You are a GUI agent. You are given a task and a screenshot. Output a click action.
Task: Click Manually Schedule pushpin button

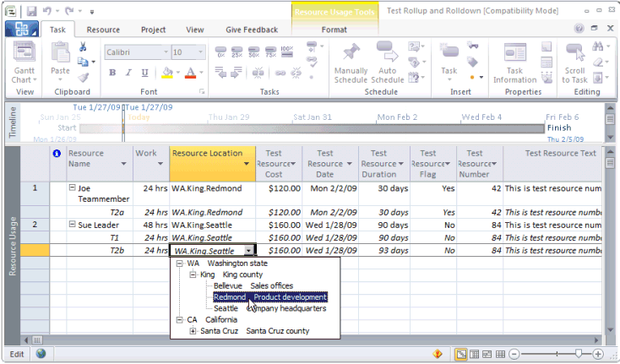tap(351, 62)
